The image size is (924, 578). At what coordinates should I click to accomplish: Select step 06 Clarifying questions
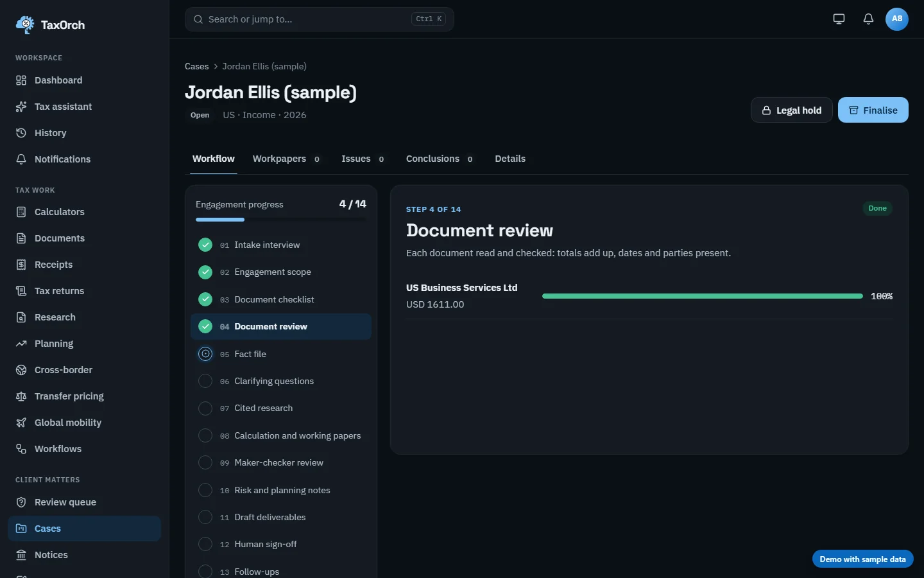[281, 381]
